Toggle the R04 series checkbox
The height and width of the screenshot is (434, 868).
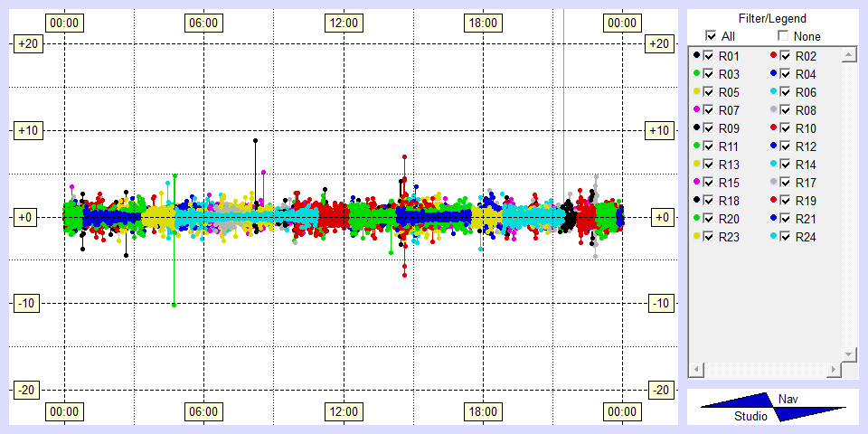(x=787, y=74)
